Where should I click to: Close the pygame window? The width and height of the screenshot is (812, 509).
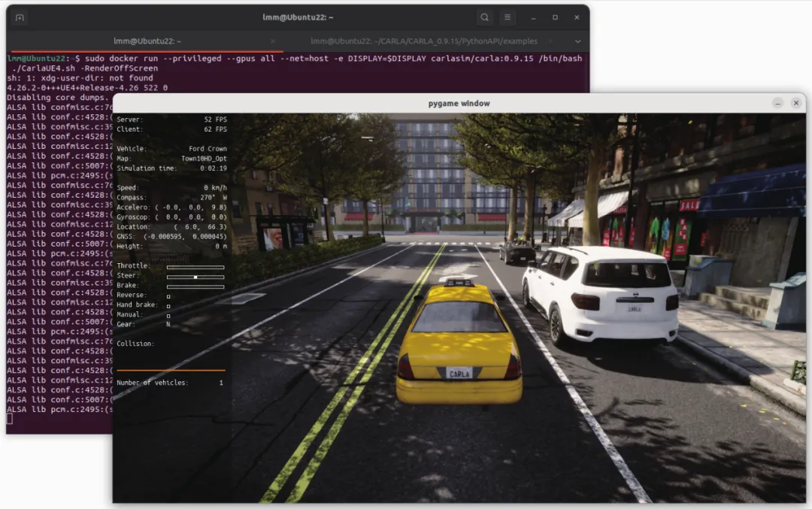click(x=796, y=103)
